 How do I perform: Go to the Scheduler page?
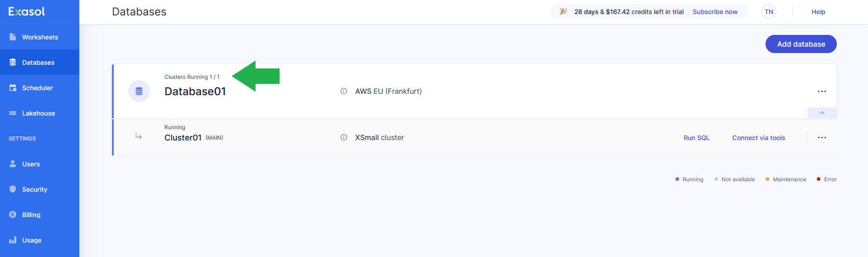tap(38, 88)
